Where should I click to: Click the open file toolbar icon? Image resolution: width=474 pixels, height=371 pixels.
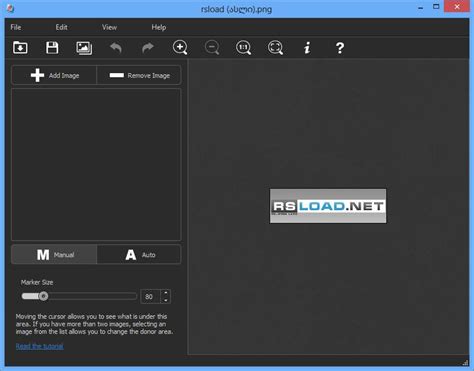point(20,48)
